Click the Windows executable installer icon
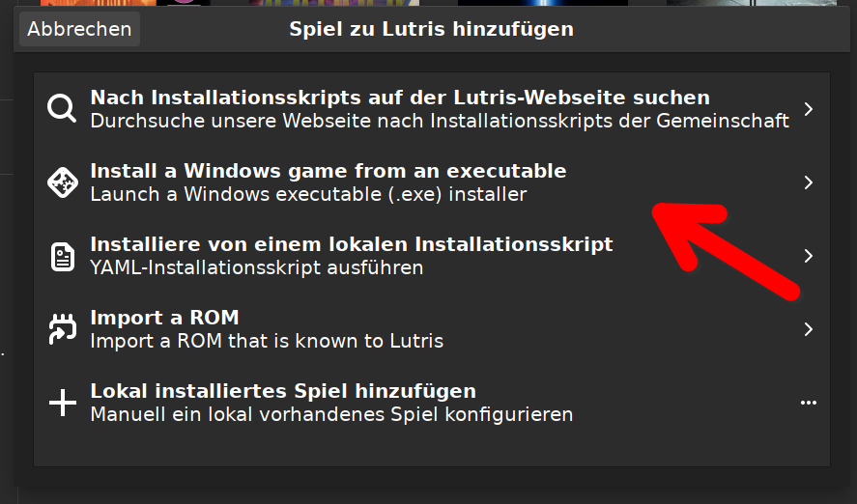This screenshot has width=857, height=504. coord(62,182)
